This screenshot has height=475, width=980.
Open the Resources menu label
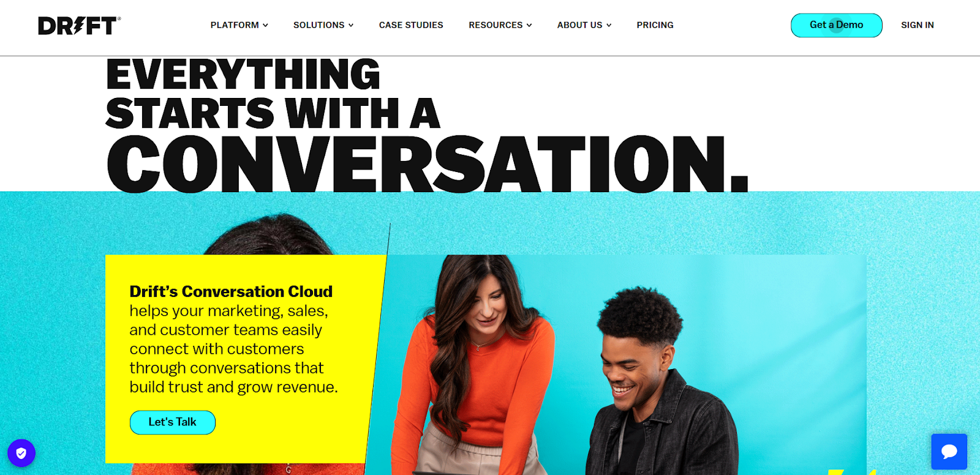point(496,25)
